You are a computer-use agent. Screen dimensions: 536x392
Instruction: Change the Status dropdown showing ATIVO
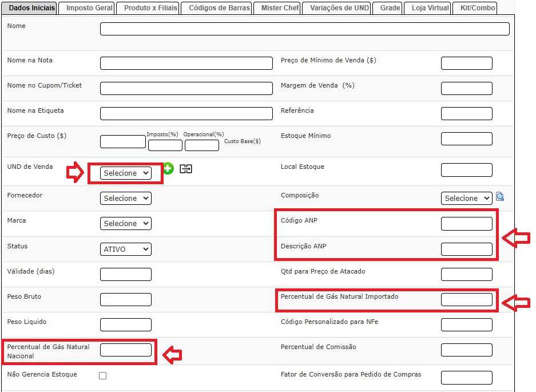126,249
